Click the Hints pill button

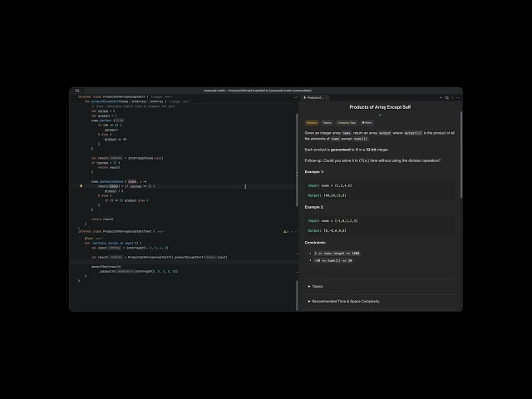pyautogui.click(x=367, y=123)
